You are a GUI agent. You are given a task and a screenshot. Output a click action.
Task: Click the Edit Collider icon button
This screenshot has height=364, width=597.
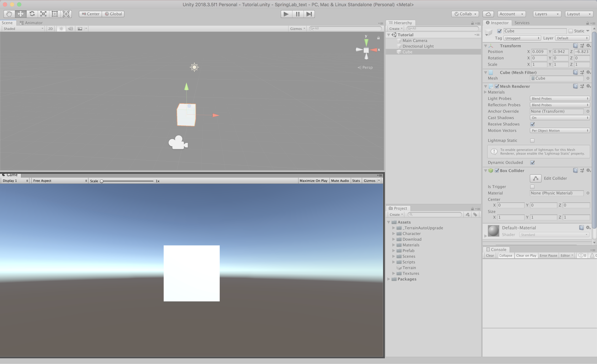click(536, 178)
